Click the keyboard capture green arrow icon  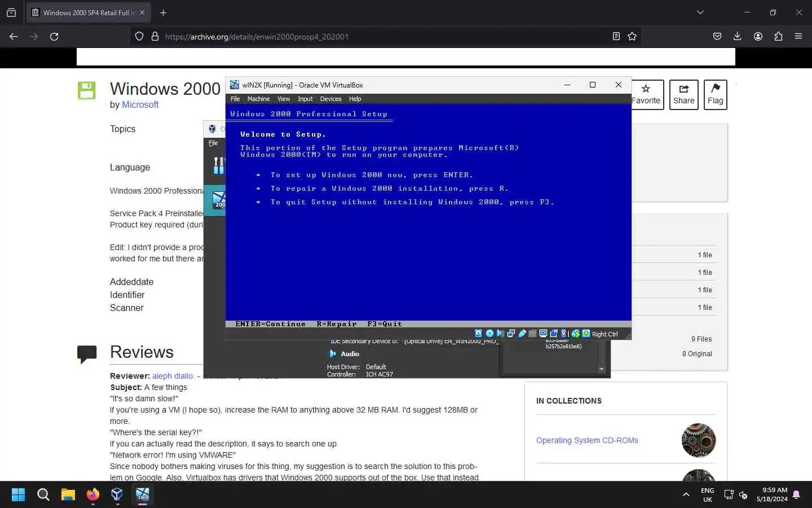click(586, 334)
